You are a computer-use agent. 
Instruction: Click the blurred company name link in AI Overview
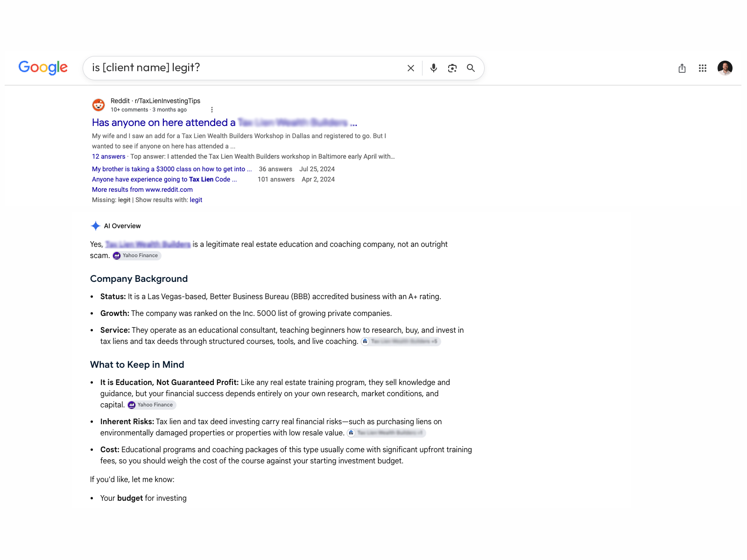click(x=148, y=244)
